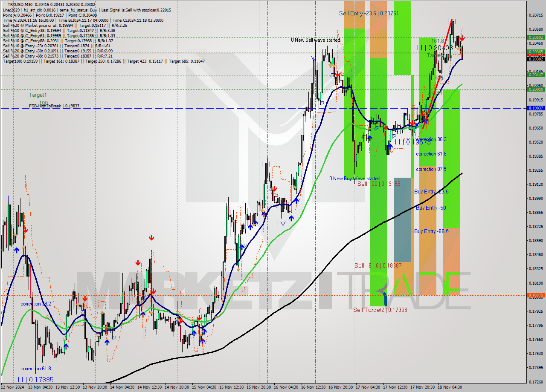Select the 'Sell Entry -23.6 | 0.20761' label
Viewport: 546px width, 392px height.
click(369, 13)
